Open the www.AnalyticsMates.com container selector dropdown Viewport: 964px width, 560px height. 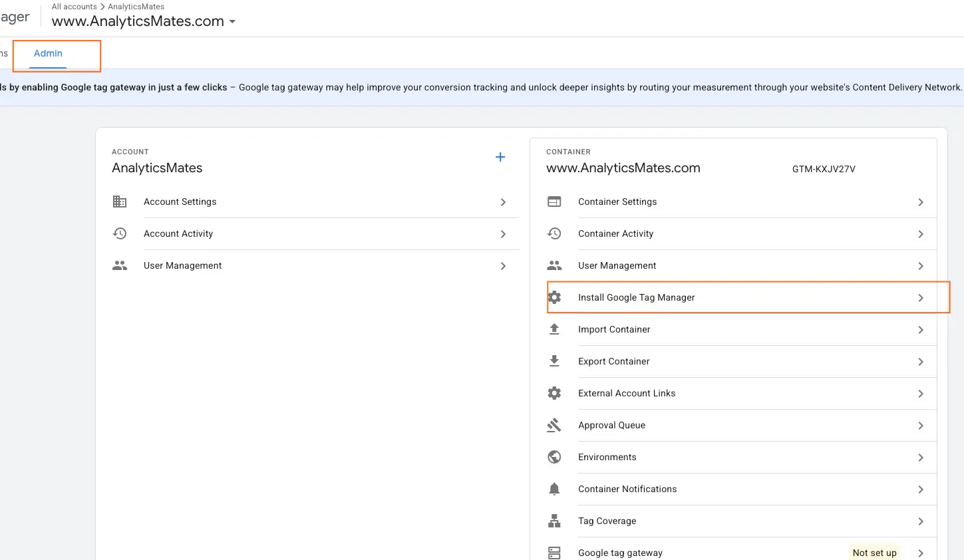144,21
